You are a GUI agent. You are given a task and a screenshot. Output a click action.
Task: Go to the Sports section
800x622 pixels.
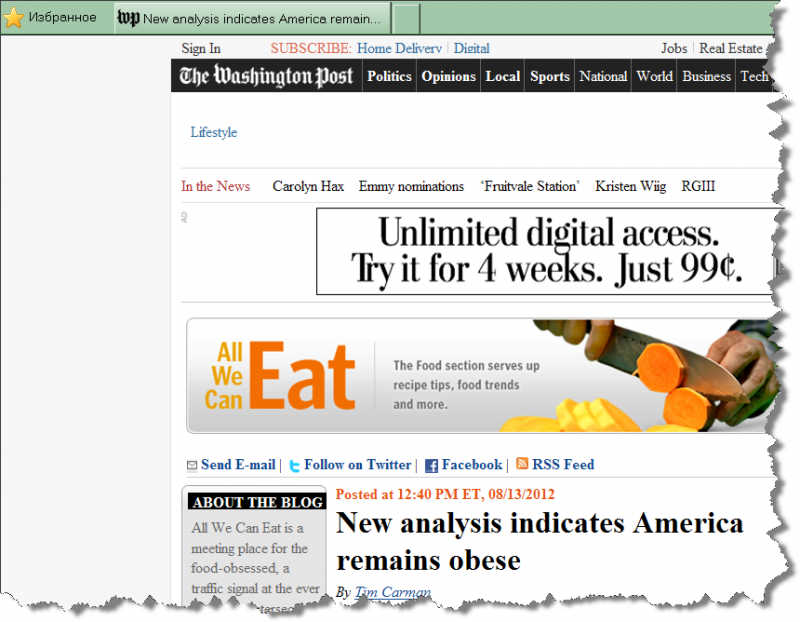[x=549, y=76]
